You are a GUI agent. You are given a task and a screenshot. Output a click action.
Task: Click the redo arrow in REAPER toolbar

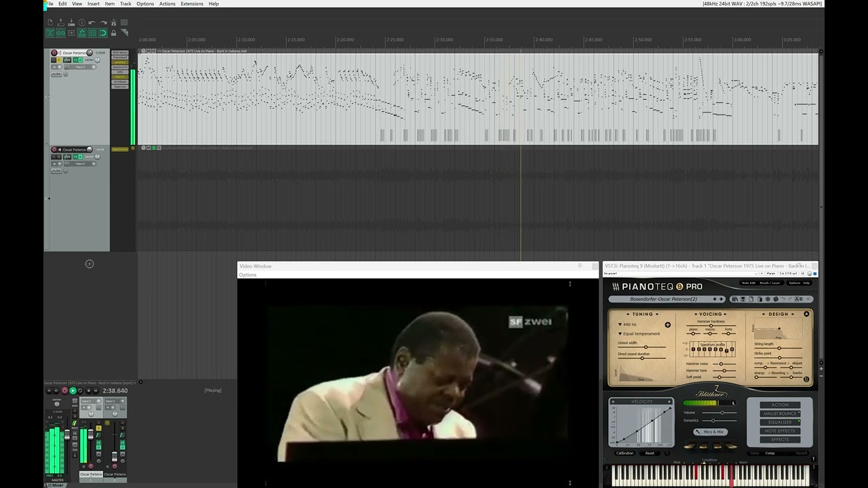[x=103, y=22]
